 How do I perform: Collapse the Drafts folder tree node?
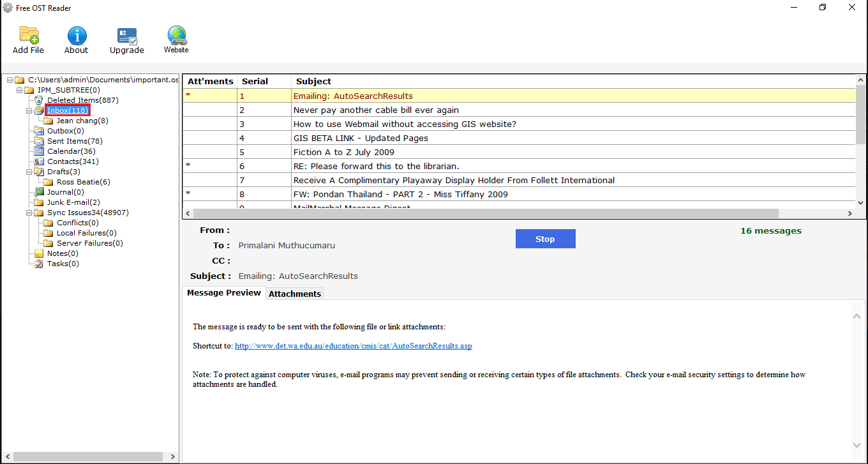pyautogui.click(x=29, y=172)
